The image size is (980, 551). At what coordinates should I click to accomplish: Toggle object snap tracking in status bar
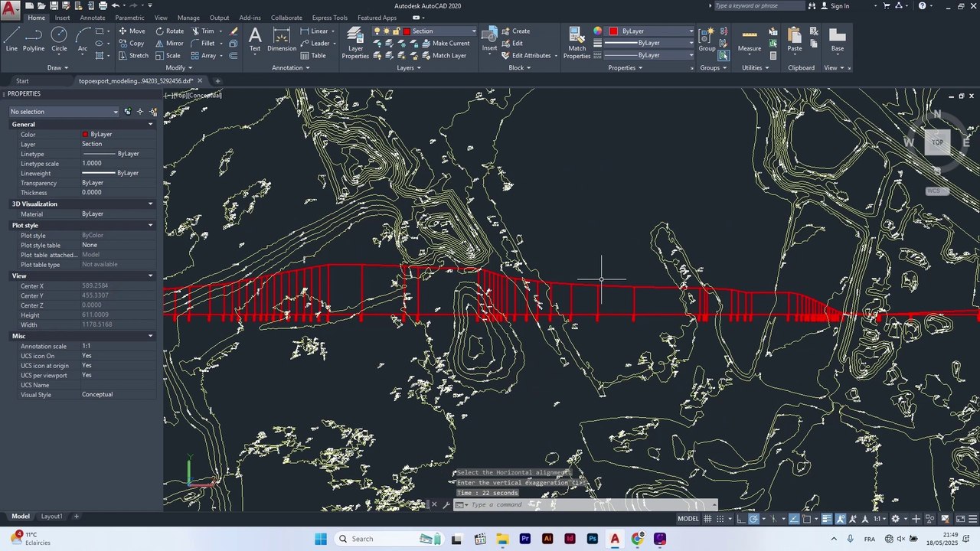coord(794,519)
